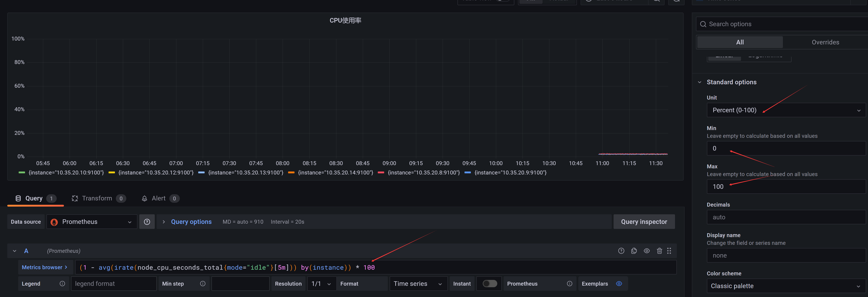868x297 pixels.
Task: Open the Format Time series dropdown
Action: point(419,284)
